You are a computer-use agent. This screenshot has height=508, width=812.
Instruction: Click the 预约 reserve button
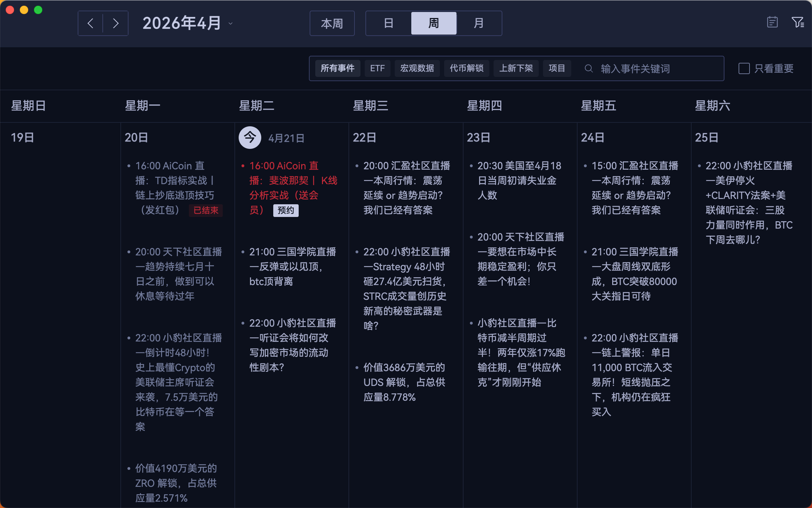coord(286,211)
